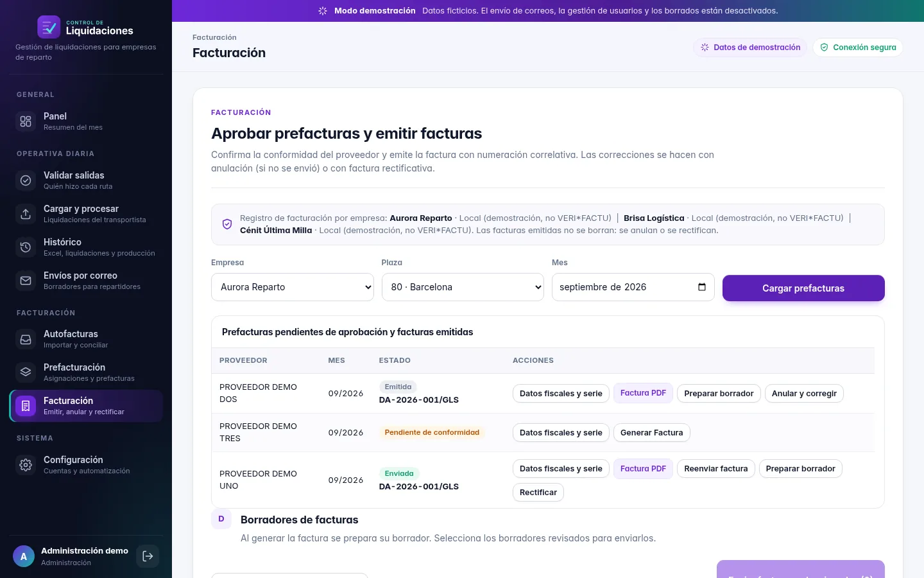Click the D badge beside Borradores de facturas
This screenshot has height=578, width=924.
221,519
